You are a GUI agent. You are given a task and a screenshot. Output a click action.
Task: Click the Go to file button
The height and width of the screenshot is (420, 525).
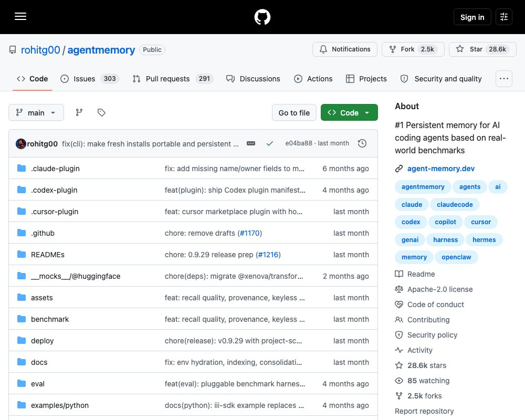tap(294, 113)
